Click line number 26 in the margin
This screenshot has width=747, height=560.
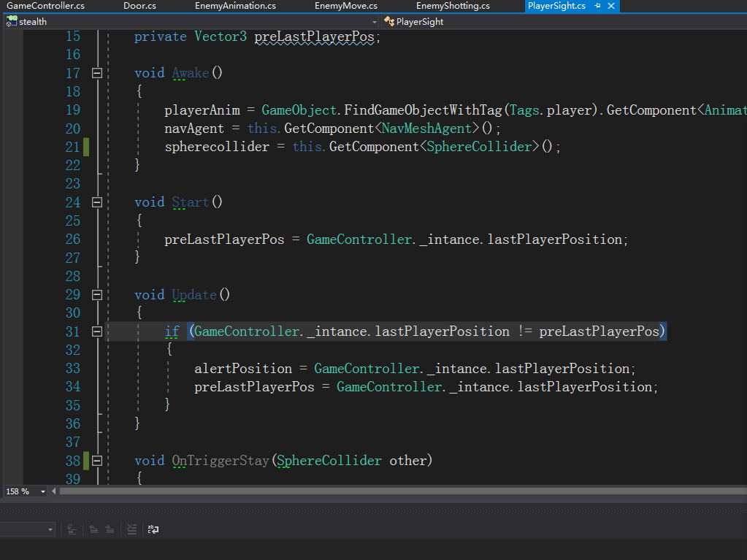pyautogui.click(x=73, y=239)
